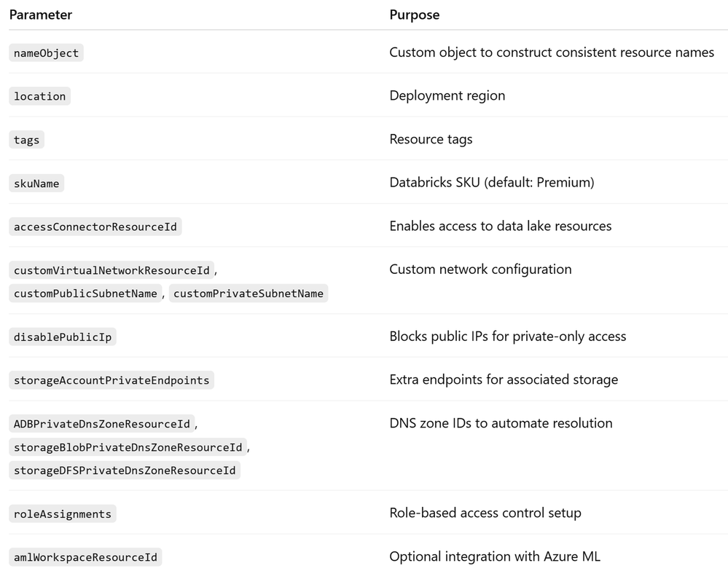Select the accessConnectorResourceId parameter
728x571 pixels.
pyautogui.click(x=95, y=227)
